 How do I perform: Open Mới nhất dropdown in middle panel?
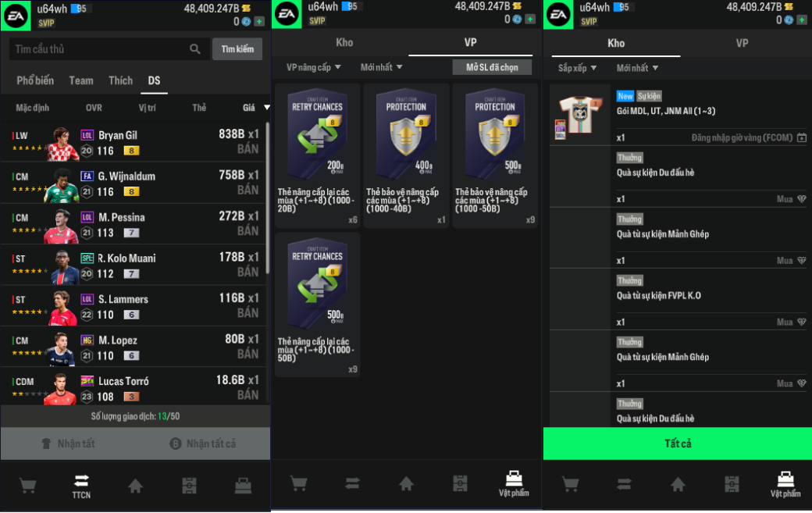point(381,67)
